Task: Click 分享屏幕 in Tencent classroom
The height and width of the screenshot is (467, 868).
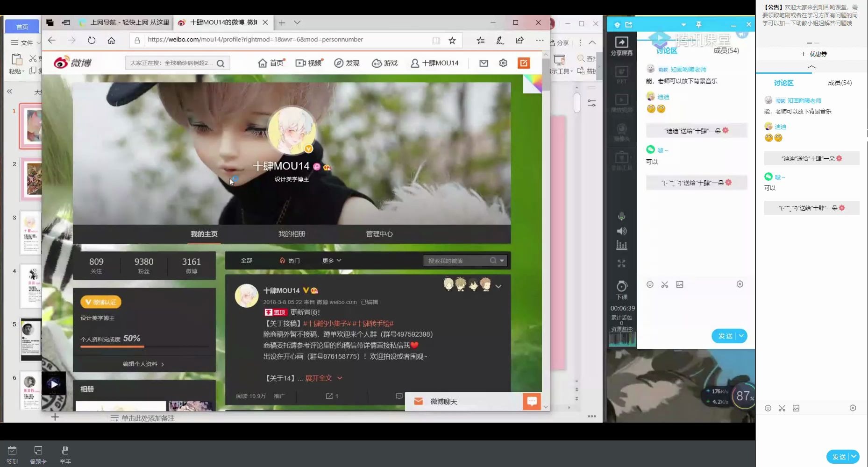Action: [622, 46]
